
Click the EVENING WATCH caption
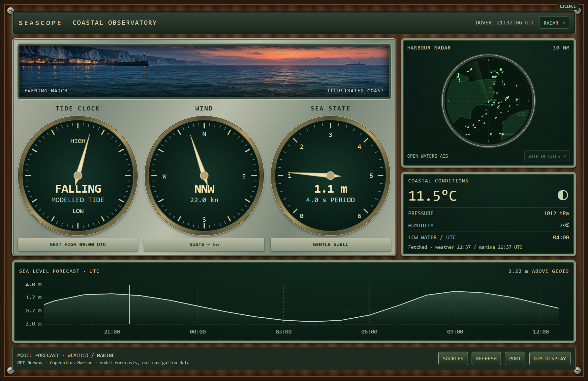point(46,91)
